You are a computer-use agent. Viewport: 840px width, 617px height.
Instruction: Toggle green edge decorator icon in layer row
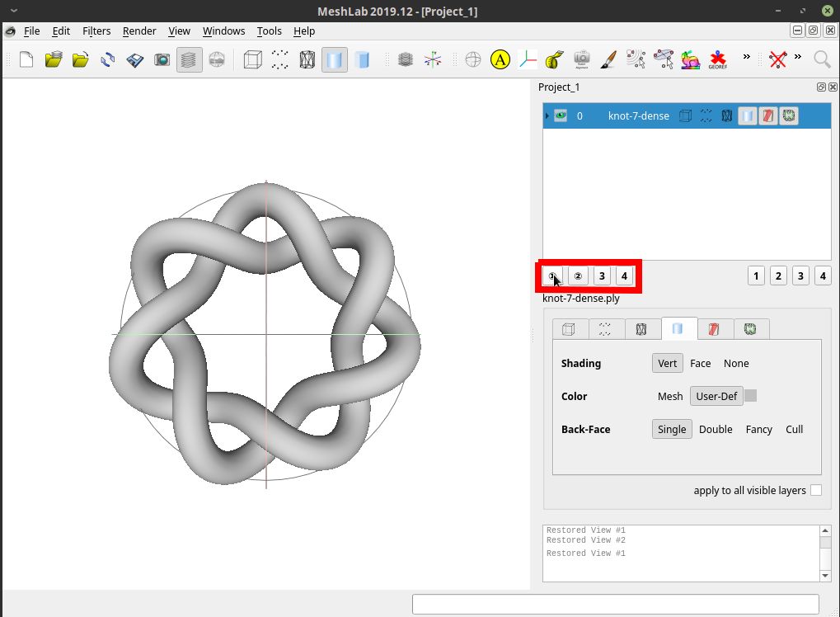point(789,115)
